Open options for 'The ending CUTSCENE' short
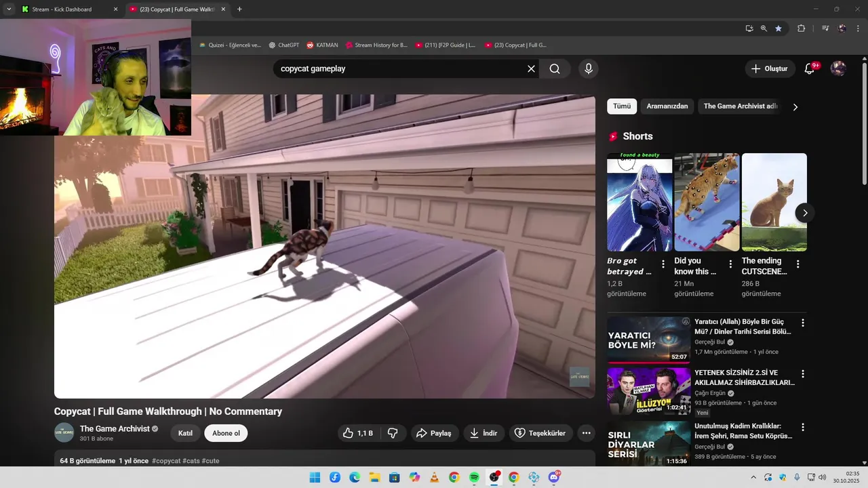This screenshot has width=868, height=488. point(797,264)
